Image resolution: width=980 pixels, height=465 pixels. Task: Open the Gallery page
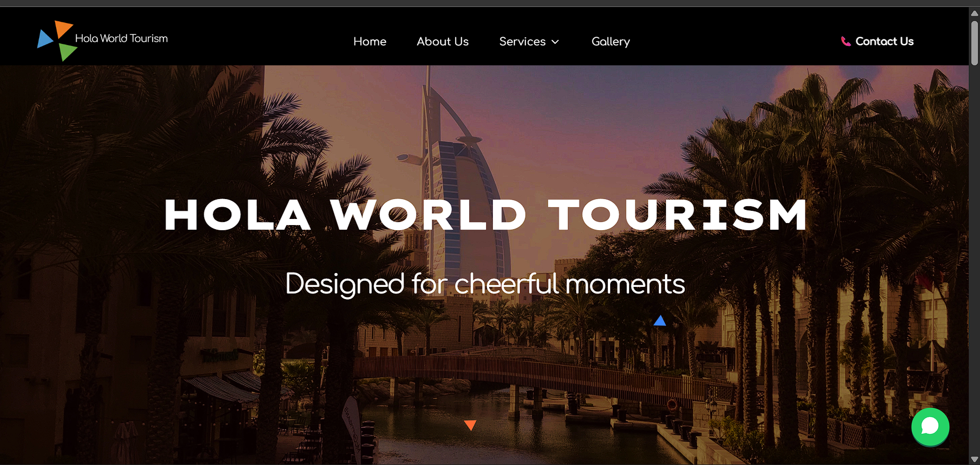[610, 42]
